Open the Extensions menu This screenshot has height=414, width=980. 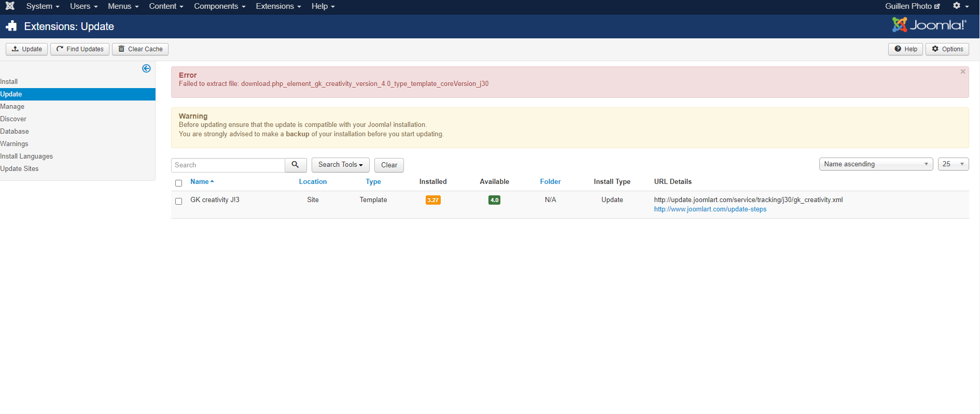tap(278, 6)
